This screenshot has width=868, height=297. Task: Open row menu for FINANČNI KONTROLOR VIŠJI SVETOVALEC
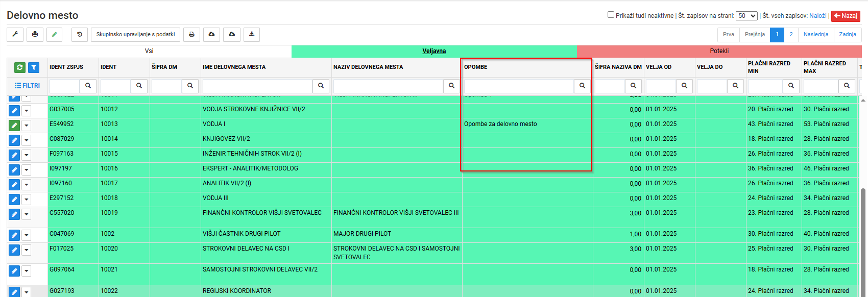click(x=27, y=214)
